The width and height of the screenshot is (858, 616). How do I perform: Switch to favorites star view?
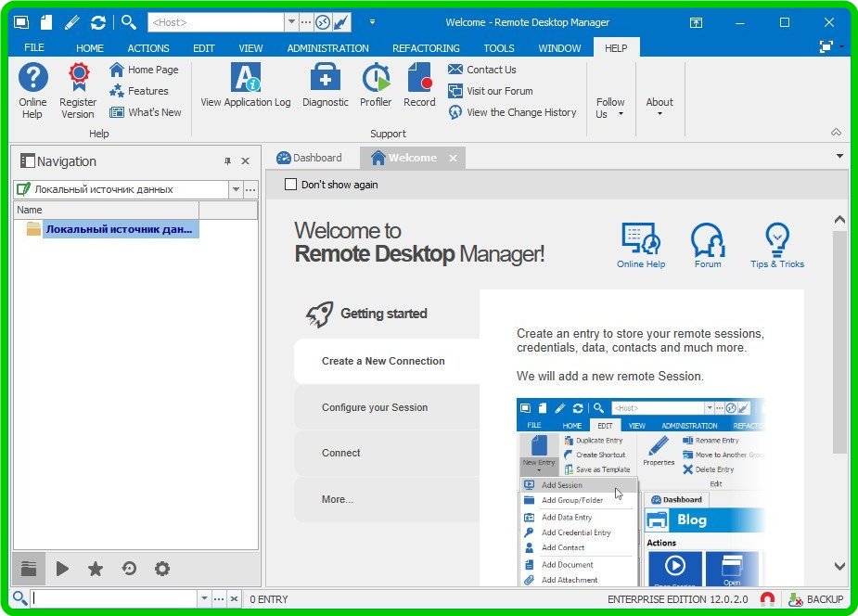tap(96, 569)
